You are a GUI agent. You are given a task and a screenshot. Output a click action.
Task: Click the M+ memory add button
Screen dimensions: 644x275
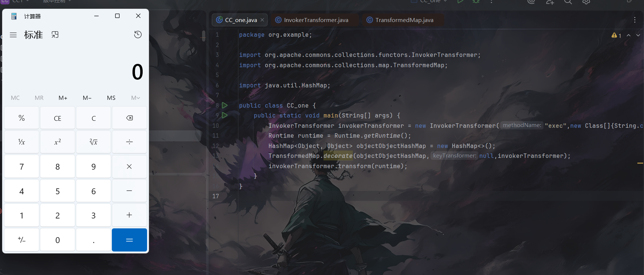(63, 98)
